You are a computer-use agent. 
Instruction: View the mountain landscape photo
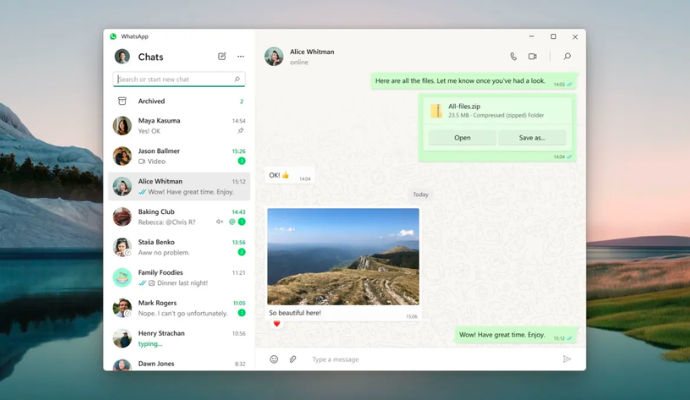click(x=343, y=257)
